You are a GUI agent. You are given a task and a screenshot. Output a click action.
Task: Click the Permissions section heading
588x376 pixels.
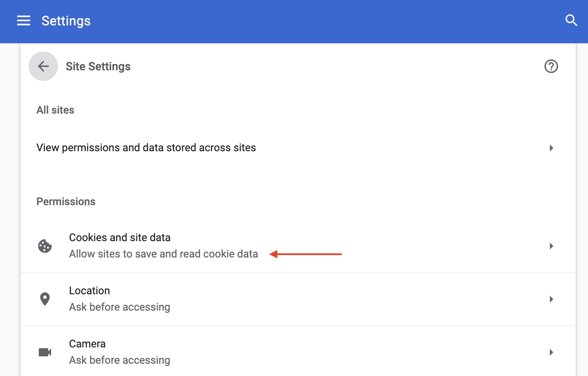(66, 201)
